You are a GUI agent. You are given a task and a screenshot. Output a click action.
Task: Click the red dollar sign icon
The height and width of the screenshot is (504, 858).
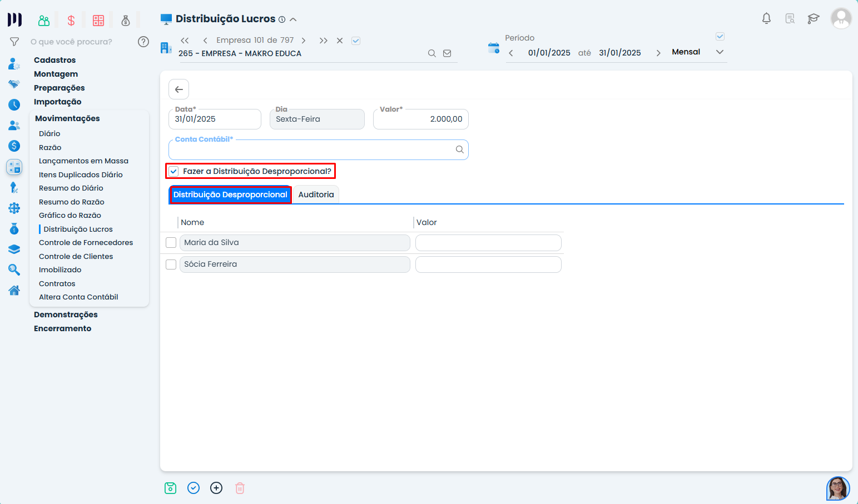point(71,21)
